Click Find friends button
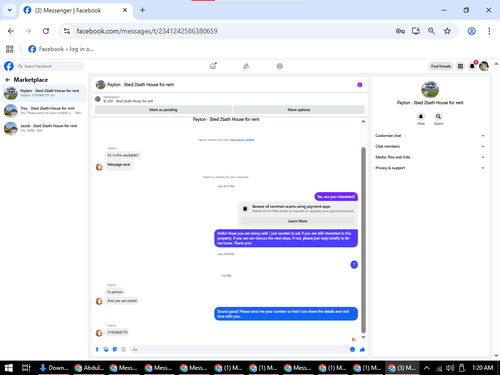The height and width of the screenshot is (375, 500). [441, 66]
